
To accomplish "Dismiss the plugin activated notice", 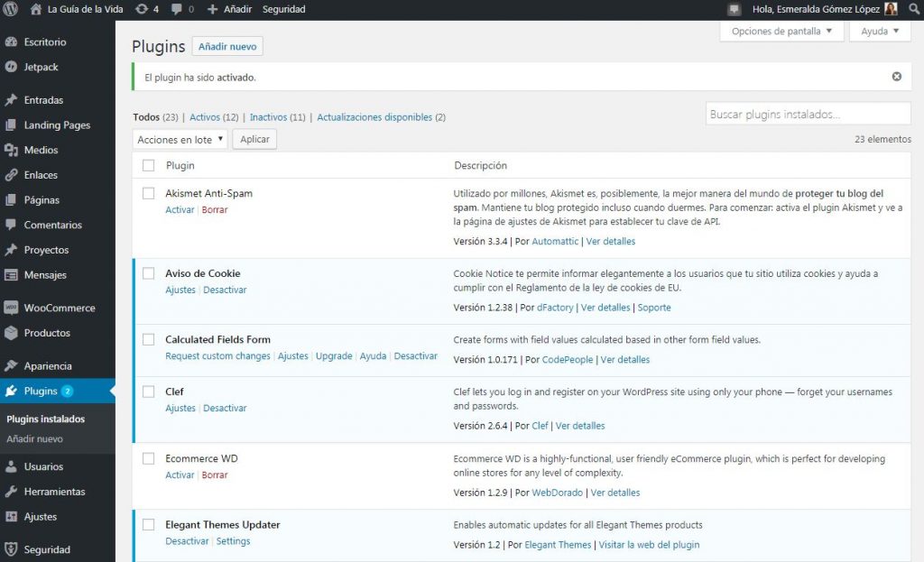I will pos(896,77).
